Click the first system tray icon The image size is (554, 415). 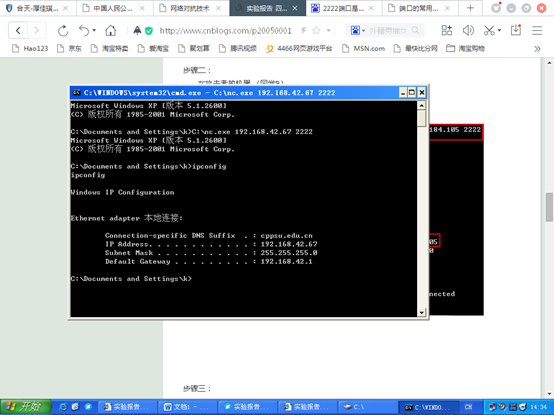(493, 407)
